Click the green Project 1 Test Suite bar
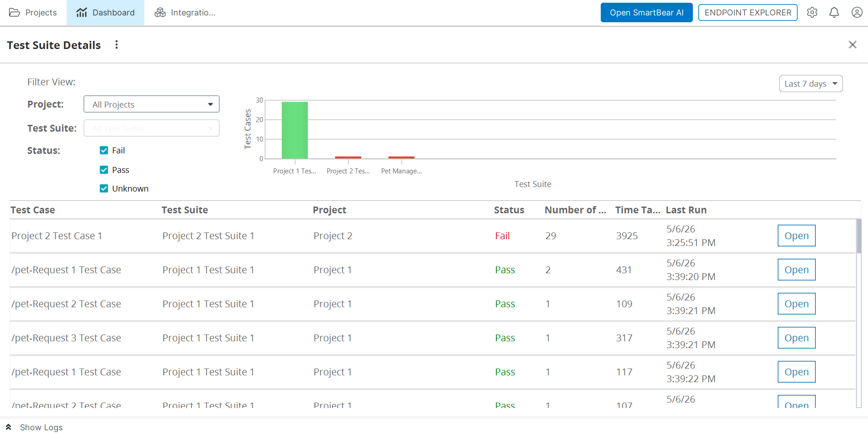This screenshot has height=433, width=868. click(295, 130)
